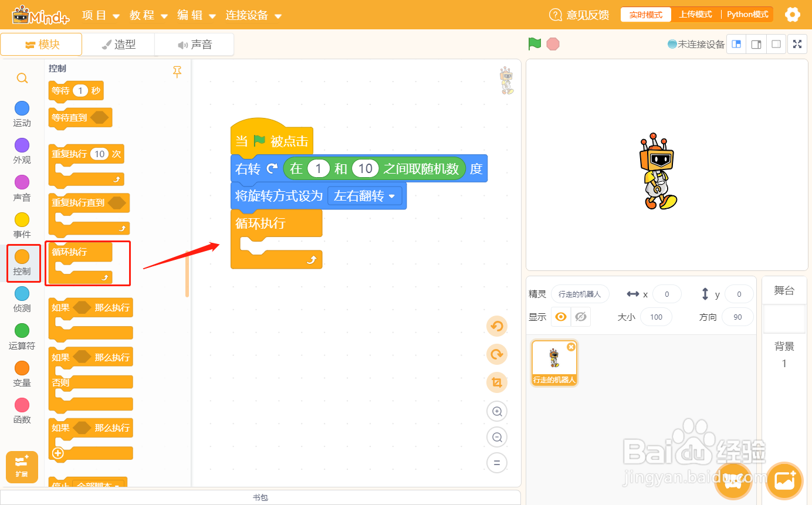
Task: Click the red stop button
Action: [x=553, y=44]
